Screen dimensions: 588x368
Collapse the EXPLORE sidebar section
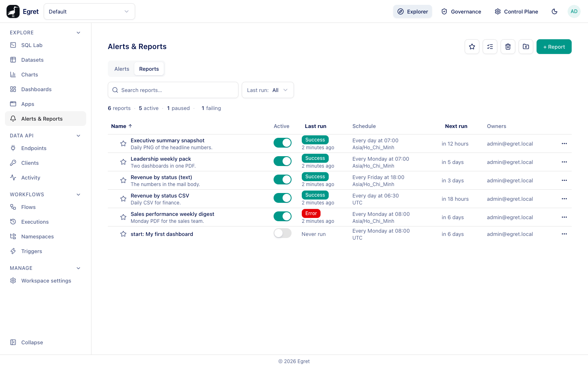(x=78, y=33)
